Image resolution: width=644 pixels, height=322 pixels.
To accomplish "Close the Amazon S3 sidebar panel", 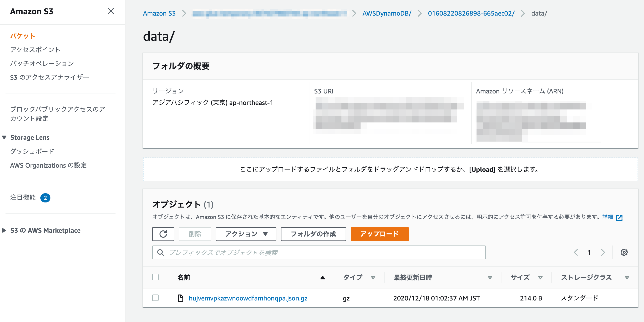I will [x=111, y=11].
